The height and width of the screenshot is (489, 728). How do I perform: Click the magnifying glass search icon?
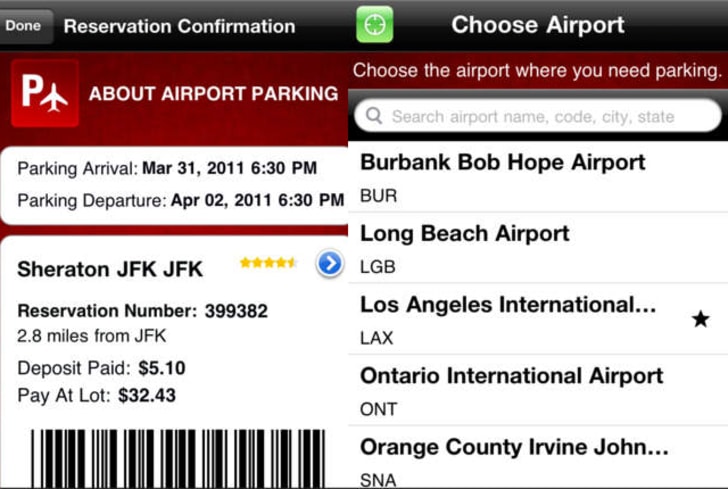coord(374,116)
